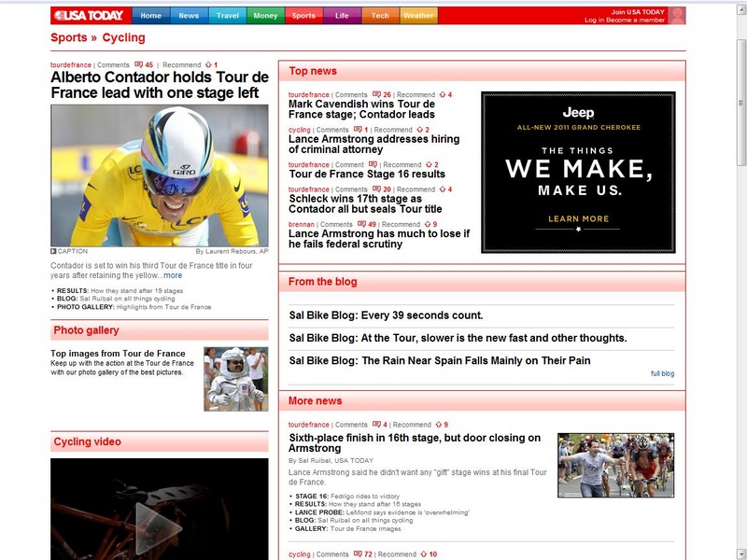This screenshot has width=747, height=560.
Task: Open the Life tab
Action: click(x=342, y=16)
